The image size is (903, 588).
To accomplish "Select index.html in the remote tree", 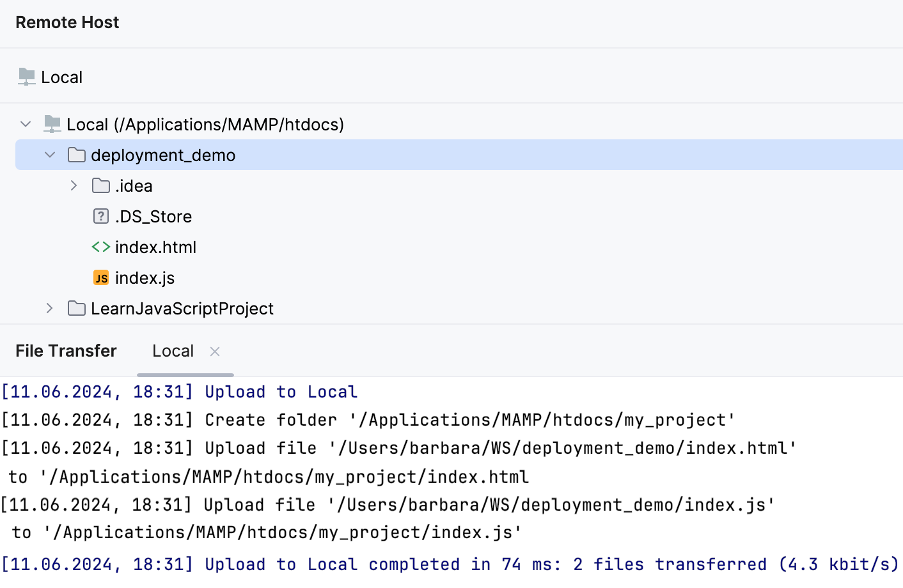I will (x=155, y=247).
